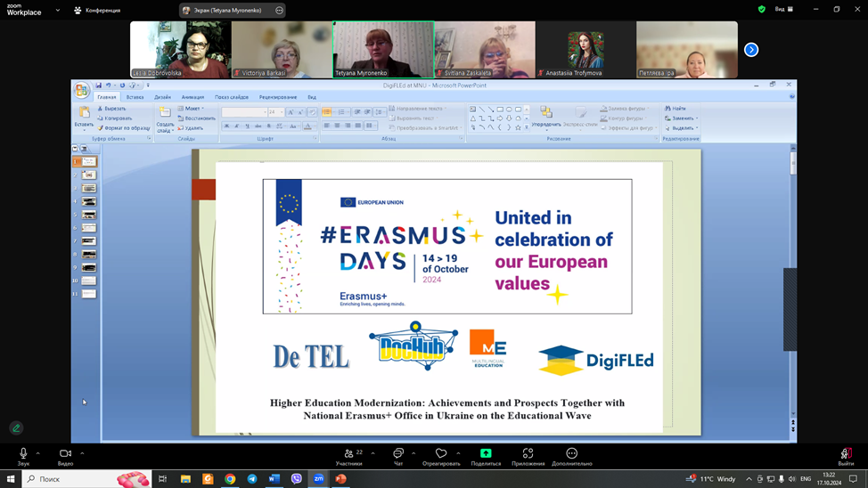
Task: Expand audio options caret next to Звук
Action: click(37, 453)
